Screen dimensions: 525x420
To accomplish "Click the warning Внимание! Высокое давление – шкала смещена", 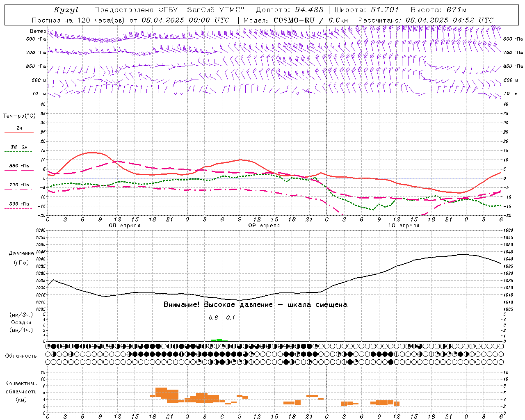I will pyautogui.click(x=256, y=305).
